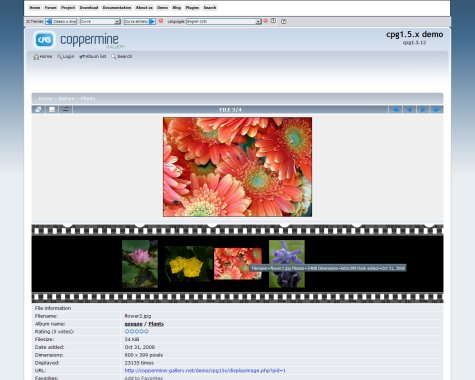The image size is (475, 380).
Task: Click red reset icon after theme selector
Action: click(x=161, y=21)
